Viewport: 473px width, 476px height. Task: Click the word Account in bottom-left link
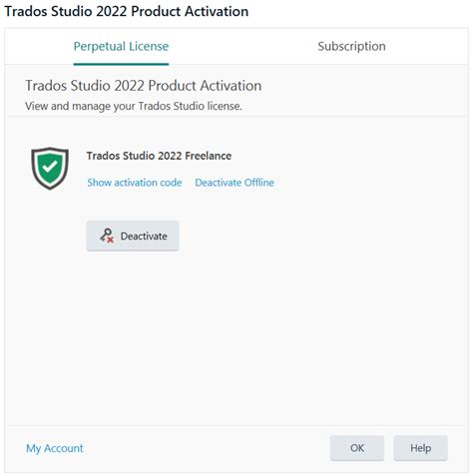[x=64, y=448]
